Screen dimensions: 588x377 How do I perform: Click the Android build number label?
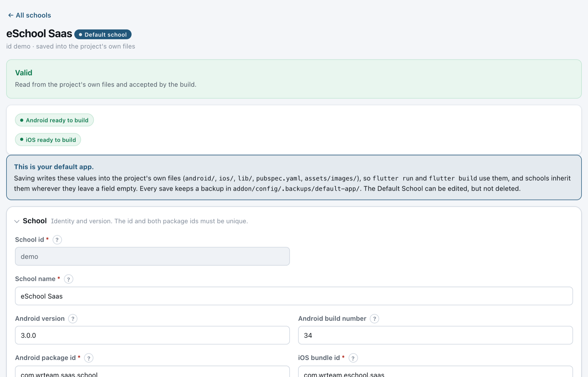coord(332,319)
